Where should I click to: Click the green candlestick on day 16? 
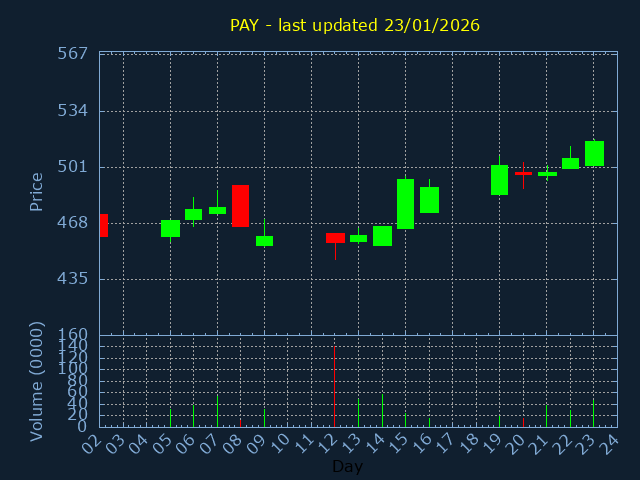point(429,200)
